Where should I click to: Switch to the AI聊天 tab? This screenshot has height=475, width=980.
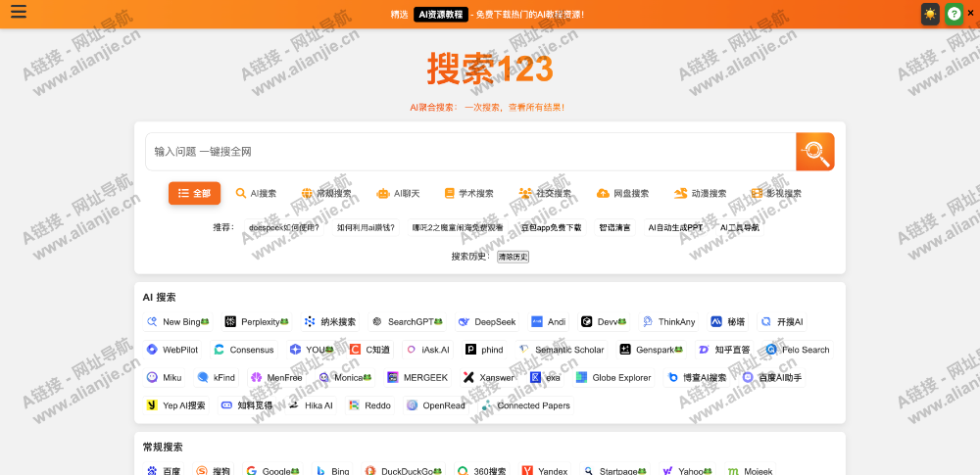(398, 193)
